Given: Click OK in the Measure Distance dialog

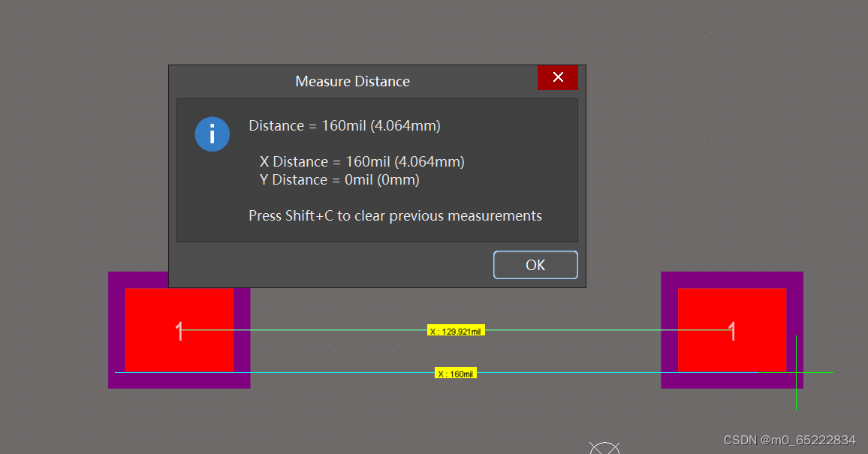Looking at the screenshot, I should 535,265.
